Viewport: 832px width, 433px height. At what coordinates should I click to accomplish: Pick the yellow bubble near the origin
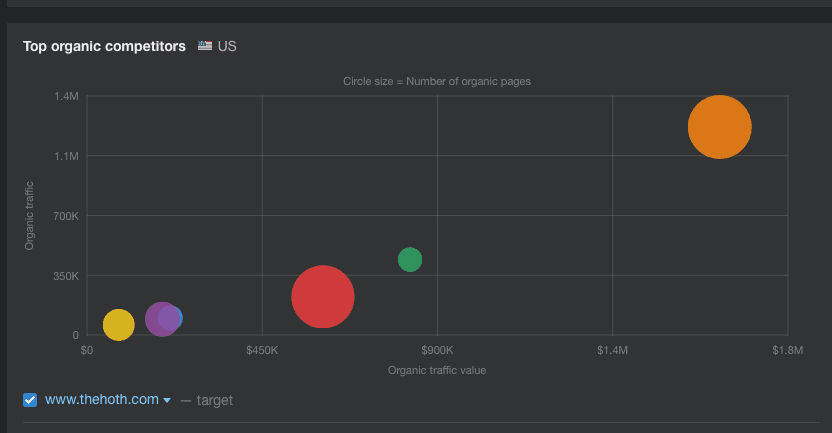tap(118, 325)
